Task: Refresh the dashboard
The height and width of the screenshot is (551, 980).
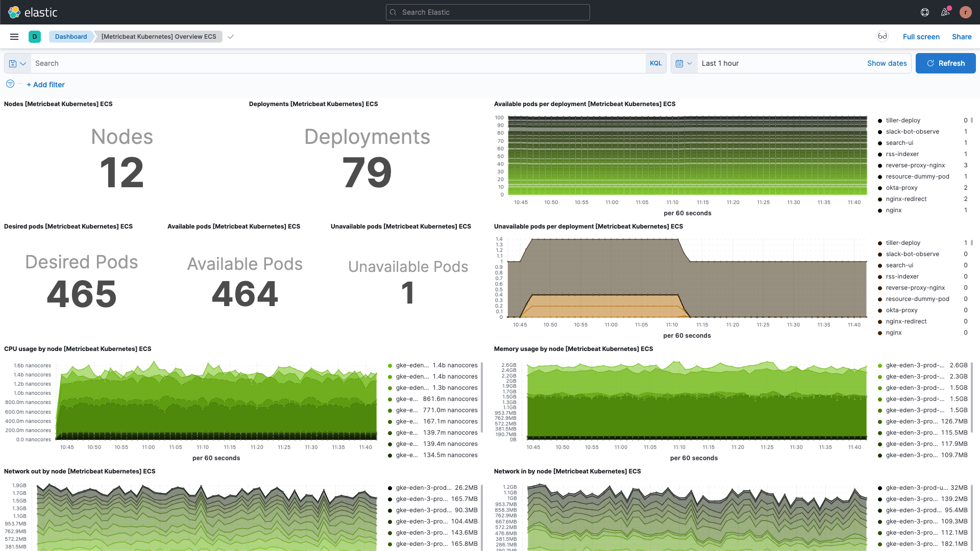Action: (945, 63)
